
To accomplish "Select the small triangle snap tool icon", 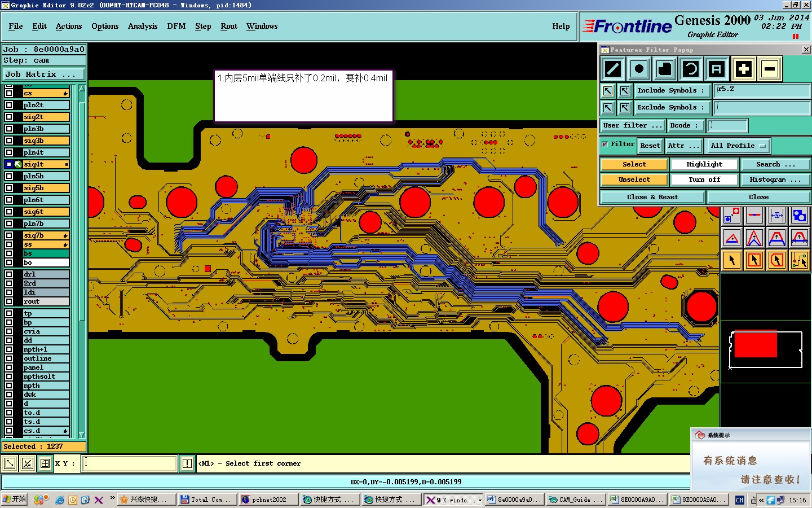I will pos(732,238).
